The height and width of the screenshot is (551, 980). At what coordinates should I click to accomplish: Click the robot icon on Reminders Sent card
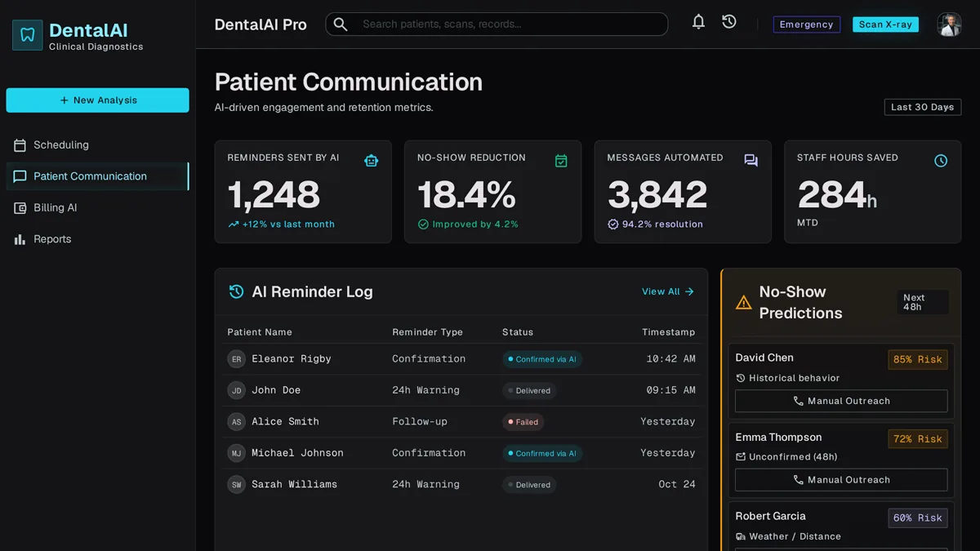click(372, 161)
